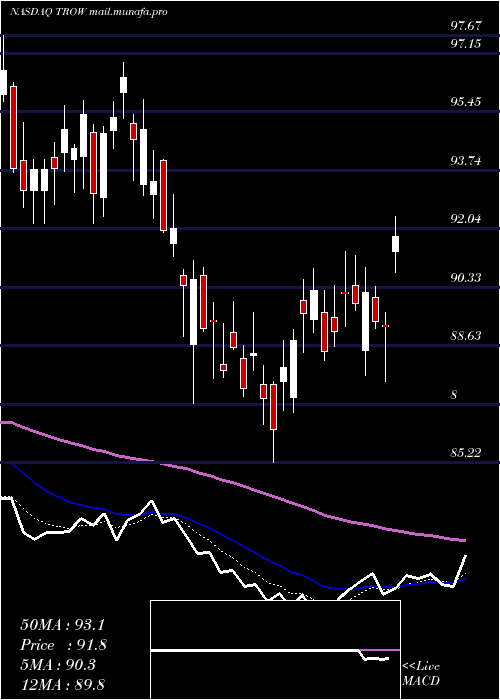Click the '50MA : 93.1' readout
500x700 pixels.
click(62, 625)
